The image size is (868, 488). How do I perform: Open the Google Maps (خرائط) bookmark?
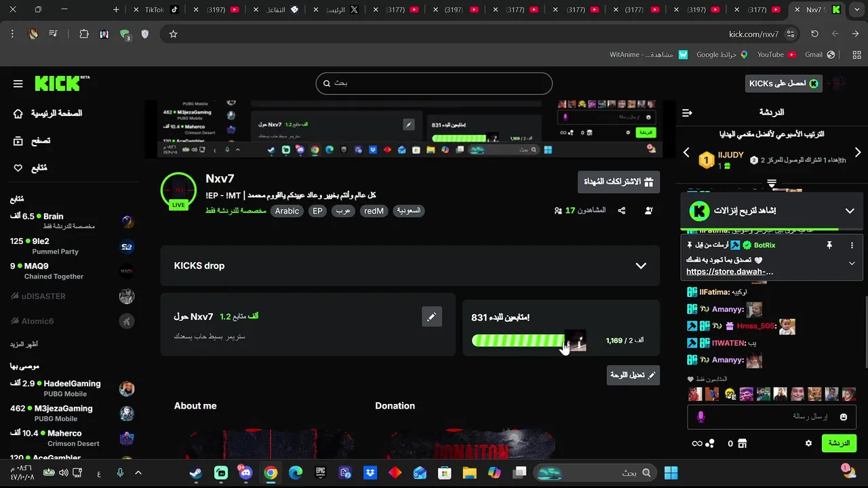point(722,54)
